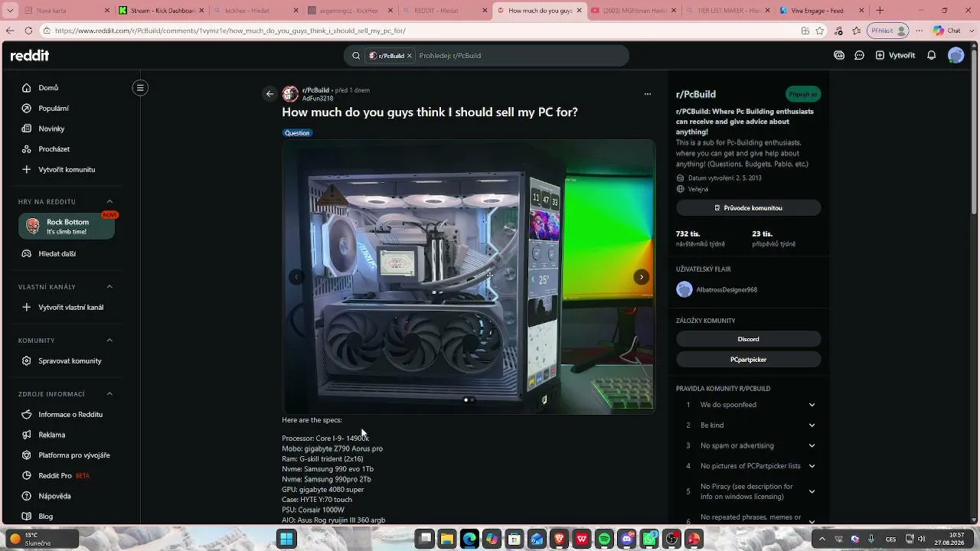
Task: Open the Nápověda help icon
Action: pyautogui.click(x=27, y=496)
